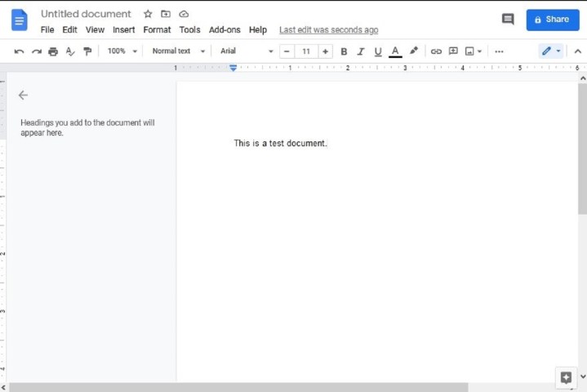Open the Insert menu
This screenshot has width=587, height=392.
(124, 29)
